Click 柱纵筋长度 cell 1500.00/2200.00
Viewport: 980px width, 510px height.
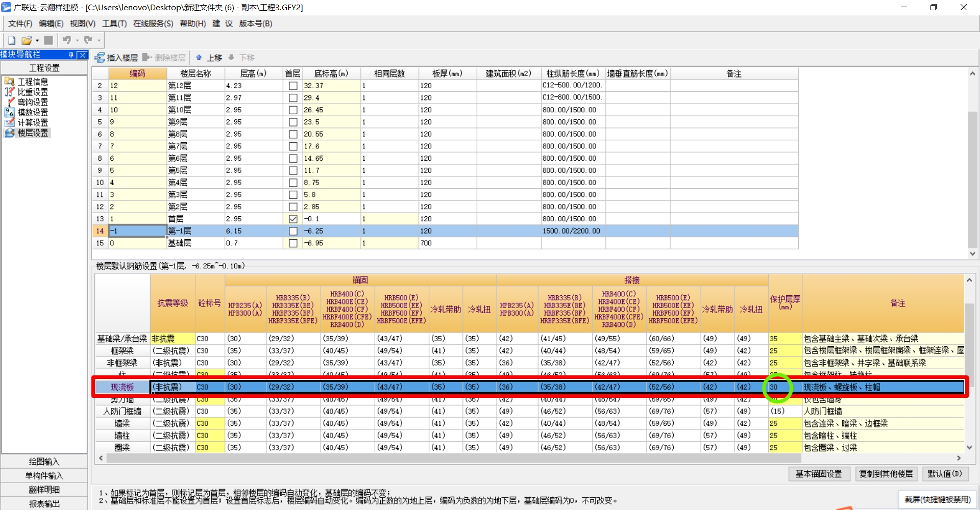pos(573,231)
